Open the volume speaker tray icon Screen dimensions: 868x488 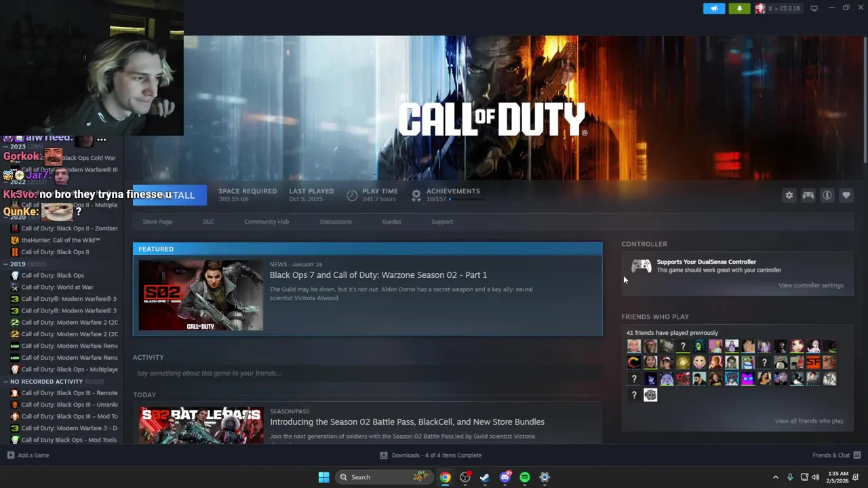point(815,477)
